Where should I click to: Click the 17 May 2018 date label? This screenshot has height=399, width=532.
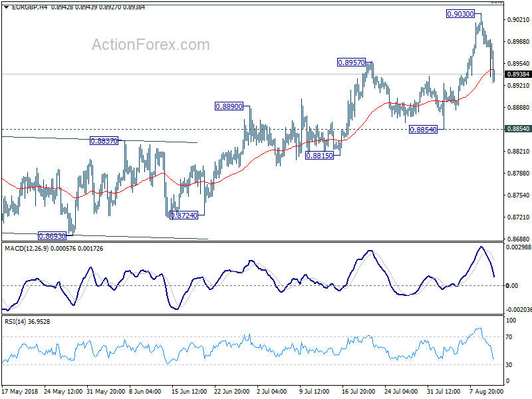(x=20, y=392)
